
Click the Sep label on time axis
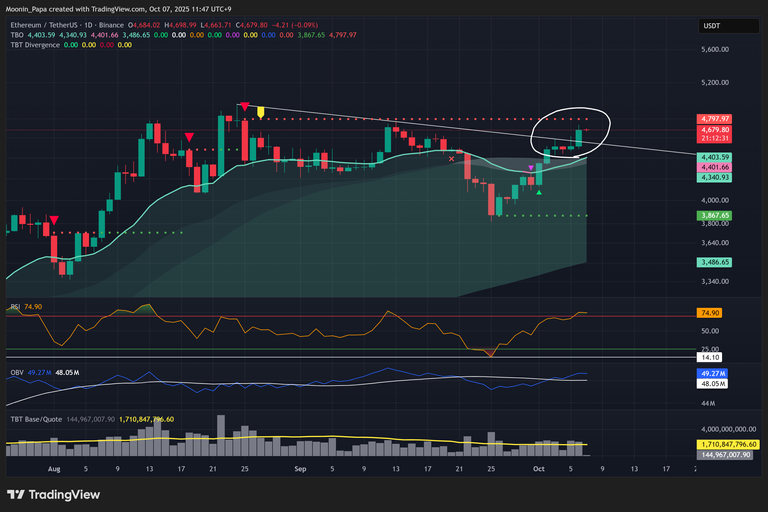pyautogui.click(x=301, y=467)
